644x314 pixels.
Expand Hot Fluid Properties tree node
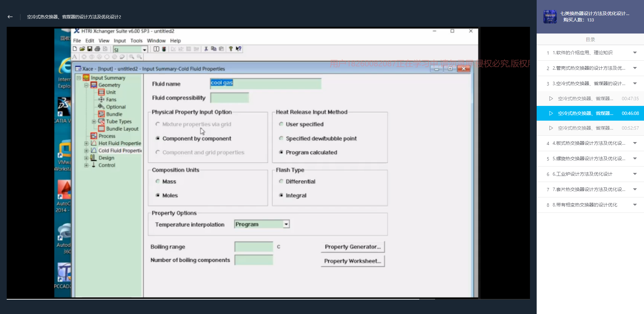(86, 143)
